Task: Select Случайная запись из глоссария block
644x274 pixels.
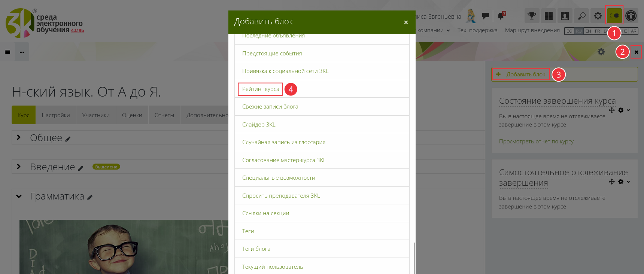Action: pyautogui.click(x=322, y=142)
